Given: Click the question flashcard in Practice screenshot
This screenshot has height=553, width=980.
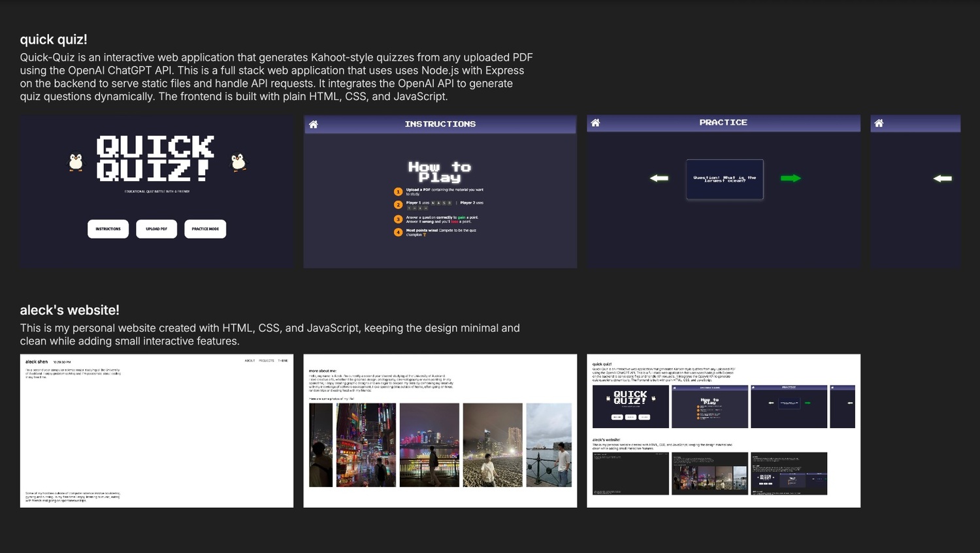Looking at the screenshot, I should 725,179.
